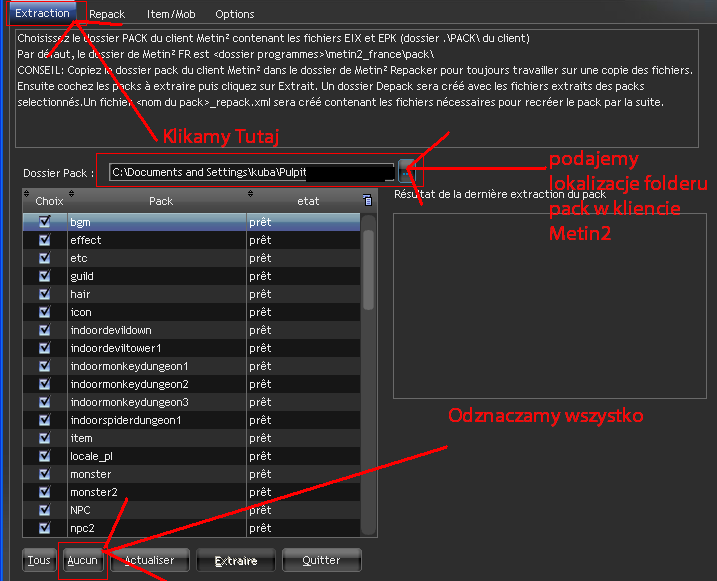The height and width of the screenshot is (581, 717).
Task: Click the Quitter button
Action: [321, 560]
